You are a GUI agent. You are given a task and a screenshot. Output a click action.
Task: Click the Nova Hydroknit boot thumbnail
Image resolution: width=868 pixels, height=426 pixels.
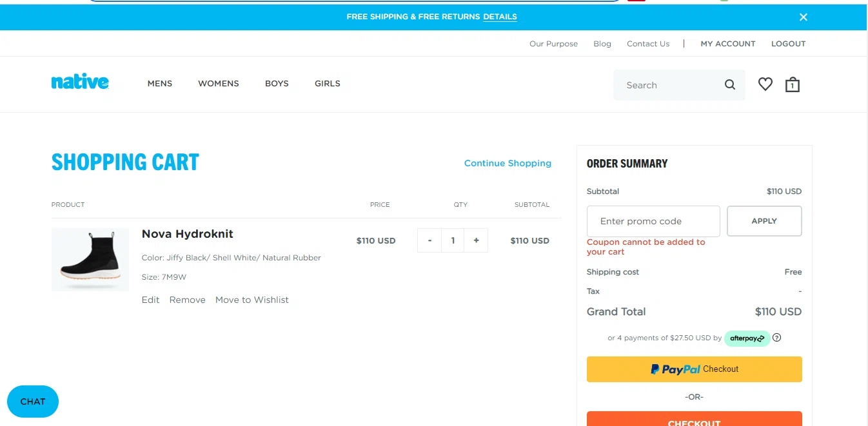point(90,259)
